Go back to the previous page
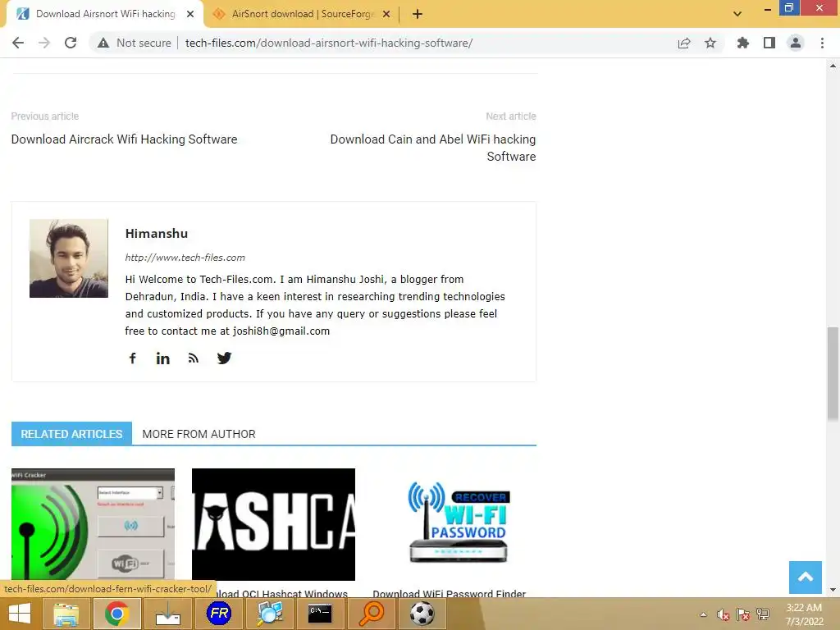The height and width of the screenshot is (630, 840). [18, 43]
